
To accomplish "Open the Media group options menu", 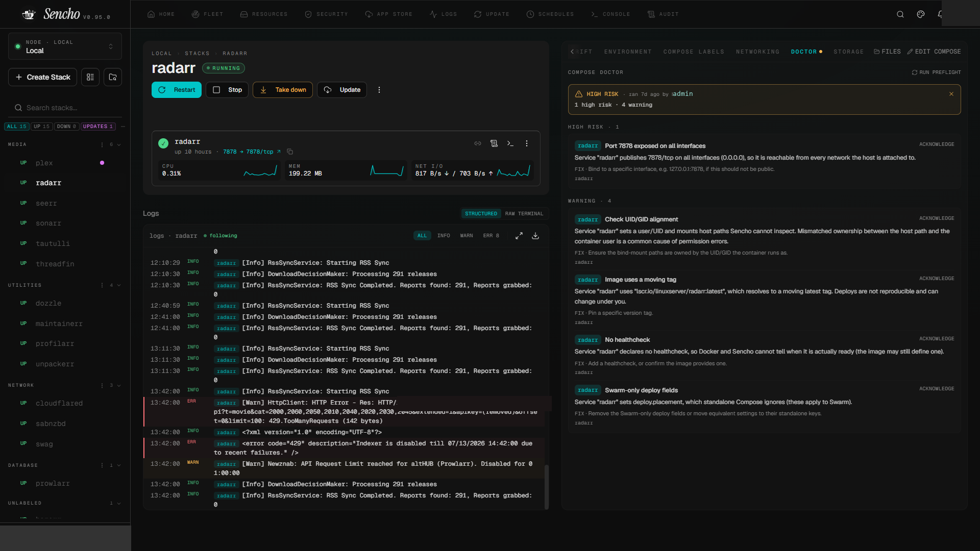I will pyautogui.click(x=102, y=144).
